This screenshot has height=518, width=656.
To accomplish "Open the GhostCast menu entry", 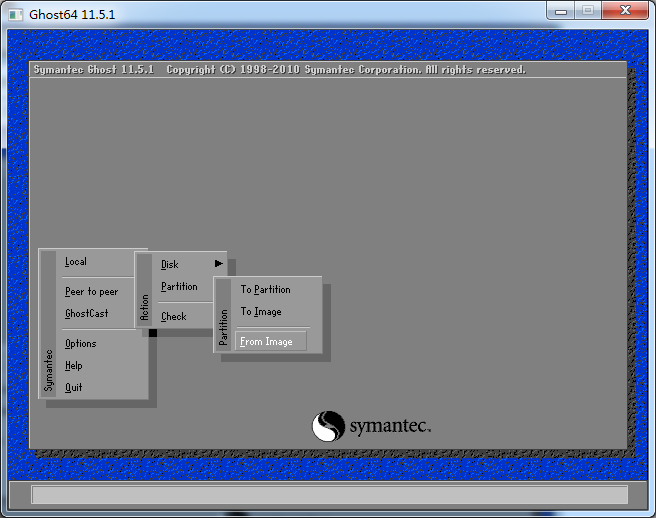I will 86,313.
